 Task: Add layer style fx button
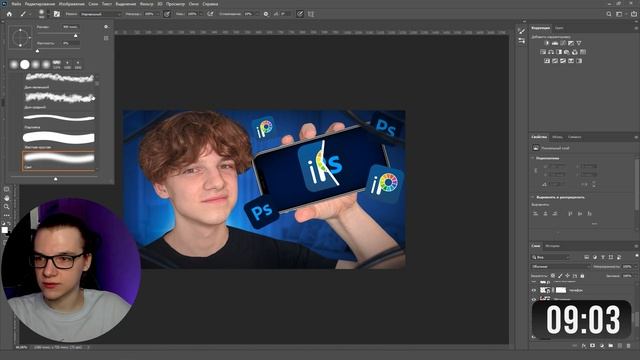(x=584, y=346)
